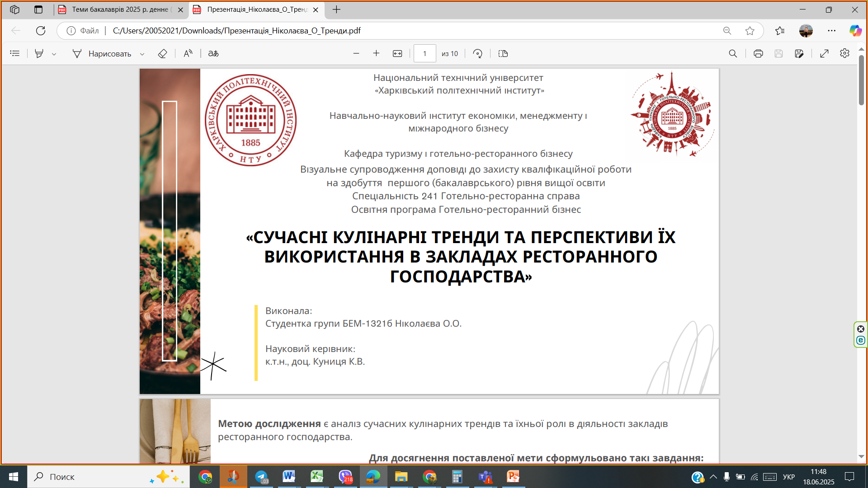Rotate the PDF page
This screenshot has height=488, width=868.
tap(477, 53)
